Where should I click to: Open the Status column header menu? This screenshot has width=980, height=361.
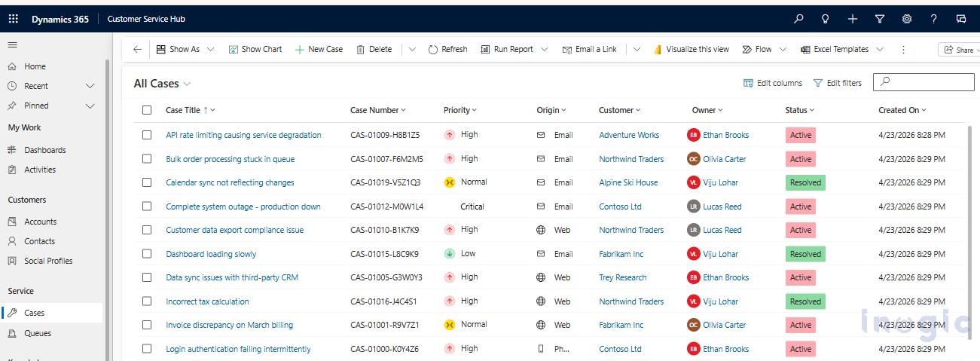[x=800, y=110]
